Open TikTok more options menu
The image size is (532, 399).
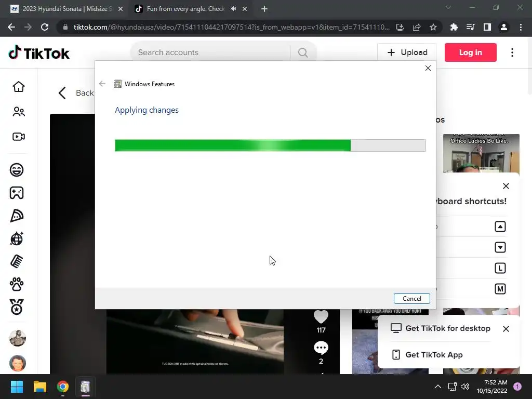coord(512,52)
